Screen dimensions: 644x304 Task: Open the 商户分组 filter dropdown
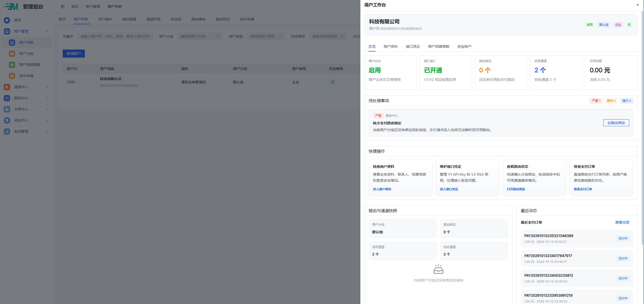tap(200, 36)
